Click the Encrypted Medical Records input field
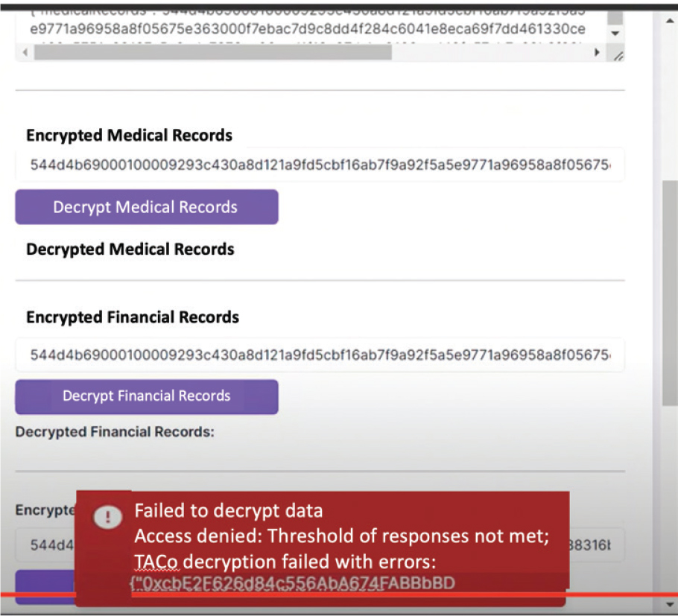Image resolution: width=678 pixels, height=616 pixels. pos(319,165)
